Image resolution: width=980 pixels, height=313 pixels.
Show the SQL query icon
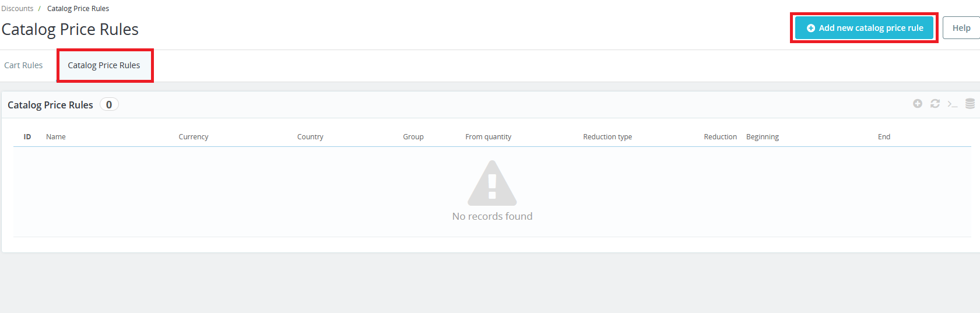pyautogui.click(x=952, y=104)
